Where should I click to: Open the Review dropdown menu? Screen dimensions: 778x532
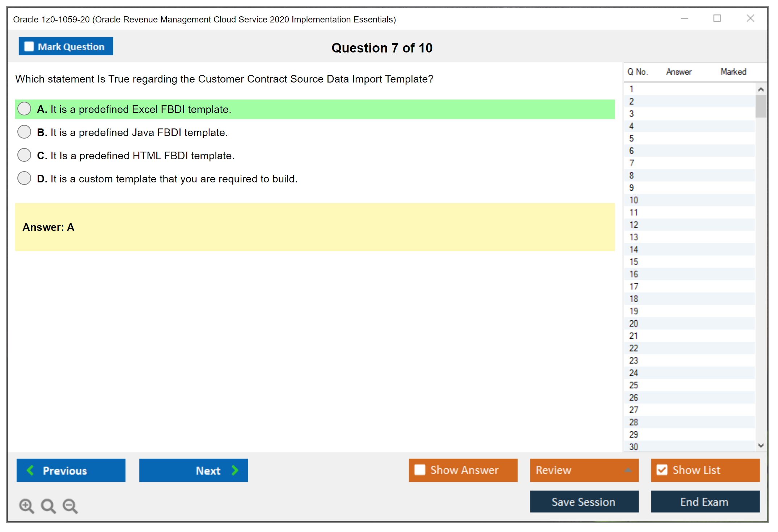[x=628, y=470]
